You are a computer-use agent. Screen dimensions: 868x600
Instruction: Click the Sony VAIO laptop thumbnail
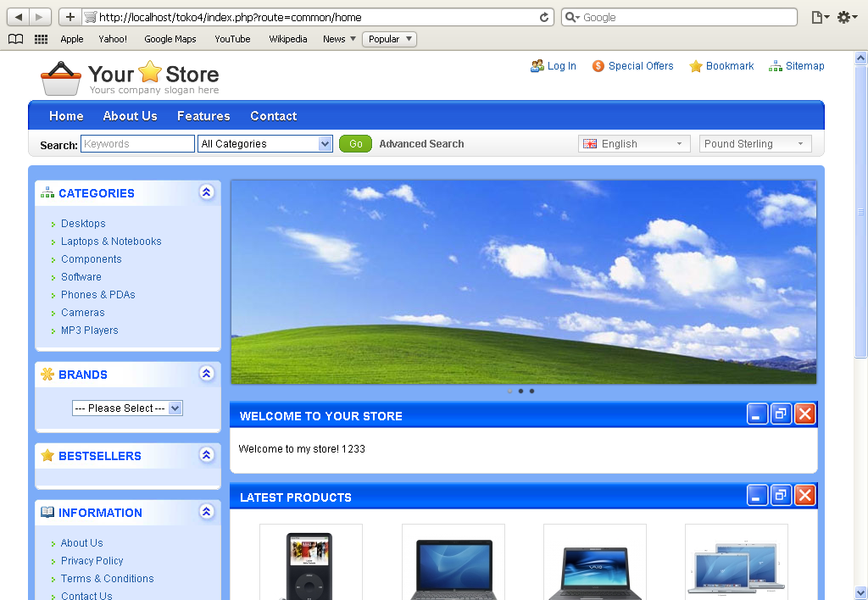pyautogui.click(x=594, y=563)
